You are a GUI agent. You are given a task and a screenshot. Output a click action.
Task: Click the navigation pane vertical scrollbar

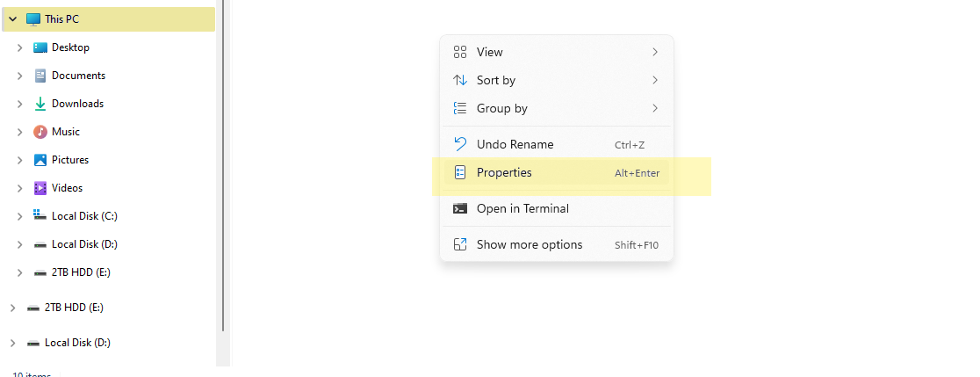click(222, 166)
